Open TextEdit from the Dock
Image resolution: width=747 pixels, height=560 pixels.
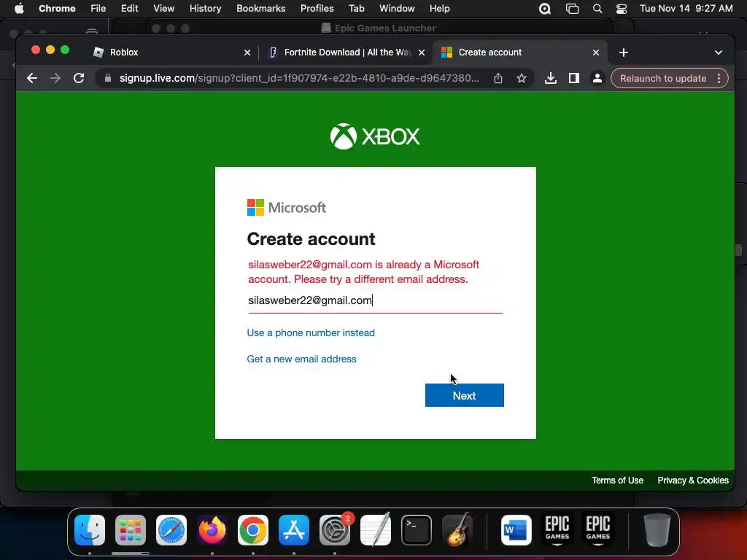pyautogui.click(x=376, y=530)
